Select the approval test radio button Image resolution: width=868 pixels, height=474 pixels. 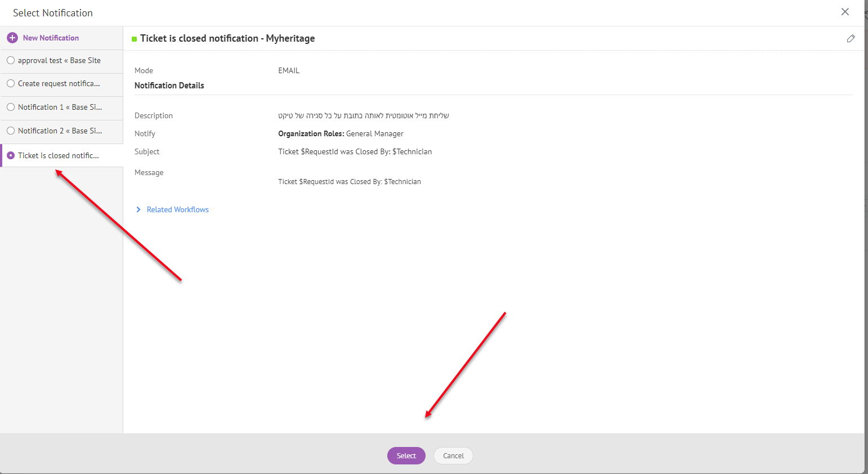coord(11,60)
